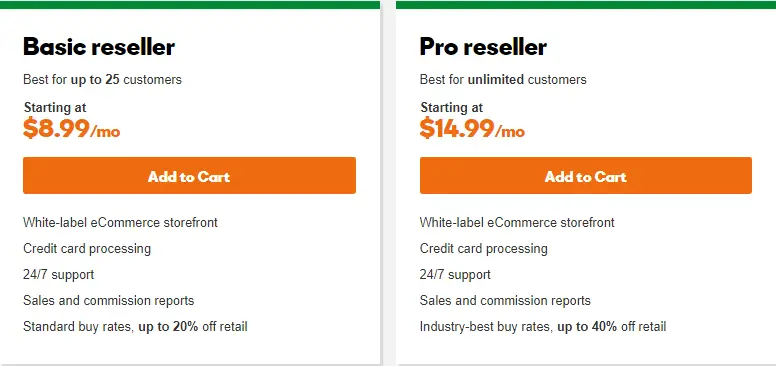The width and height of the screenshot is (776, 366).
Task: Click Pro plan's White-label eCommerce storefront feature
Action: coord(517,223)
